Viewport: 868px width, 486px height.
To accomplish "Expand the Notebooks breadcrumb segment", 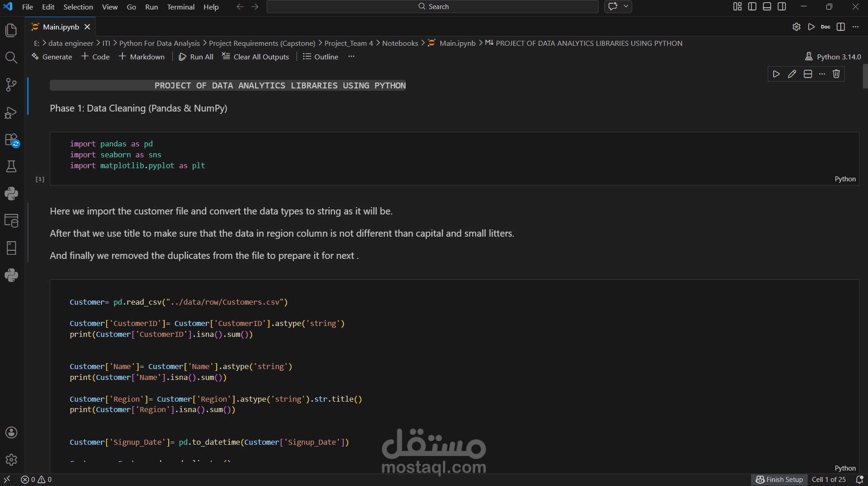I will coord(400,43).
